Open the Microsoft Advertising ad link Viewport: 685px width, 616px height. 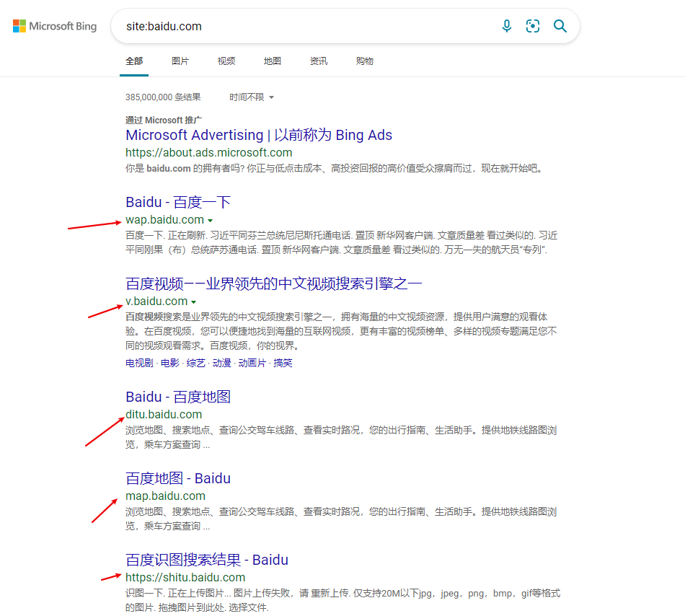pyautogui.click(x=259, y=135)
